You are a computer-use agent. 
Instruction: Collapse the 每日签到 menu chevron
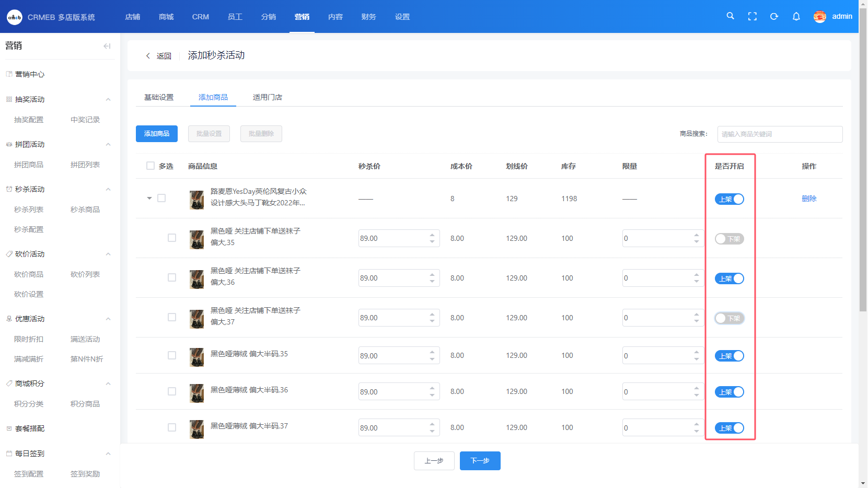coord(108,454)
